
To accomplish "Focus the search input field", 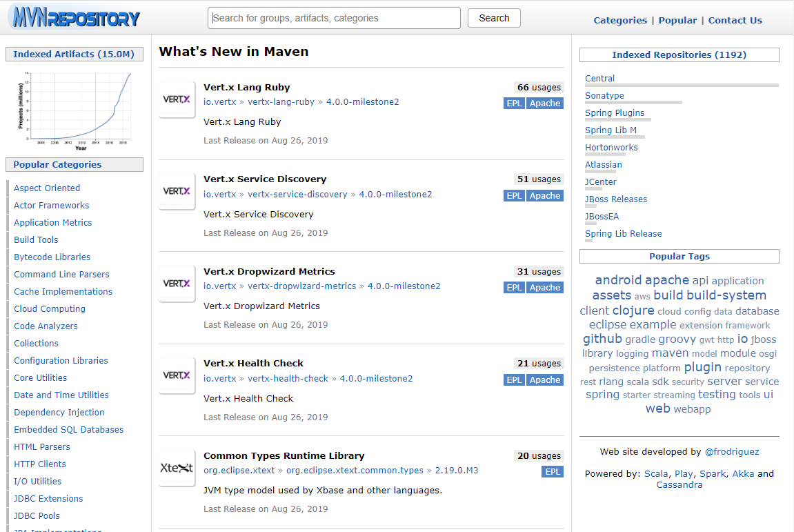I will [x=334, y=18].
